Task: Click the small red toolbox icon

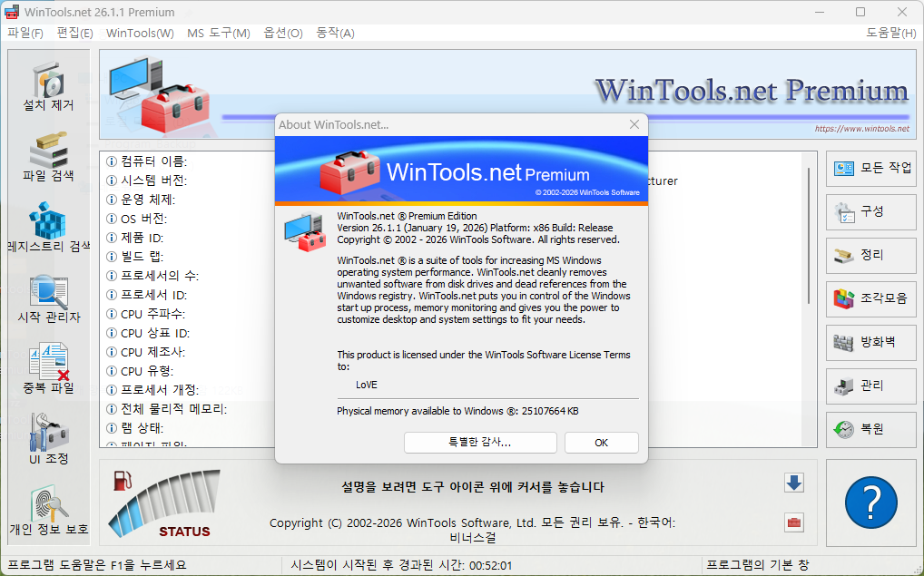Action: click(x=794, y=522)
